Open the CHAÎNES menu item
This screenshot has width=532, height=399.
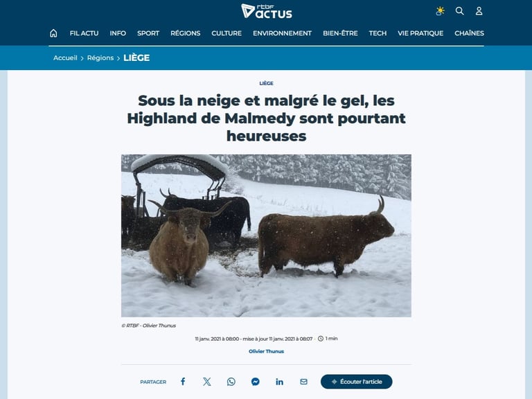(x=469, y=33)
